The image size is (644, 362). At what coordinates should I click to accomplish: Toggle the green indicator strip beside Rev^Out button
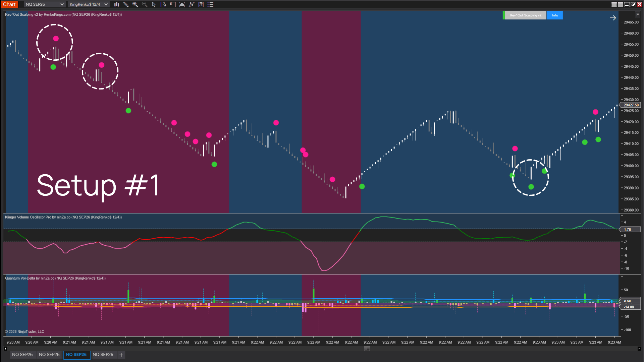pyautogui.click(x=504, y=15)
